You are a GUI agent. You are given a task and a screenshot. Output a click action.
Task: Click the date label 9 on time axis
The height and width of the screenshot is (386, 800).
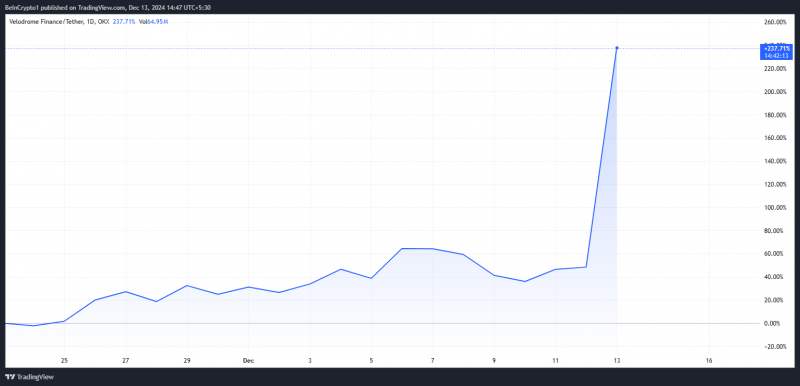pyautogui.click(x=494, y=361)
